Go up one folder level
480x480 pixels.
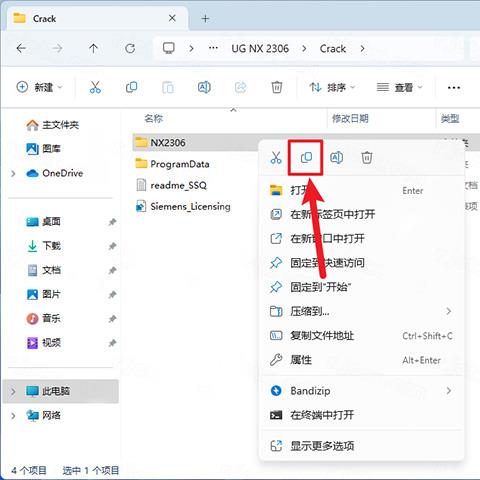[93, 49]
